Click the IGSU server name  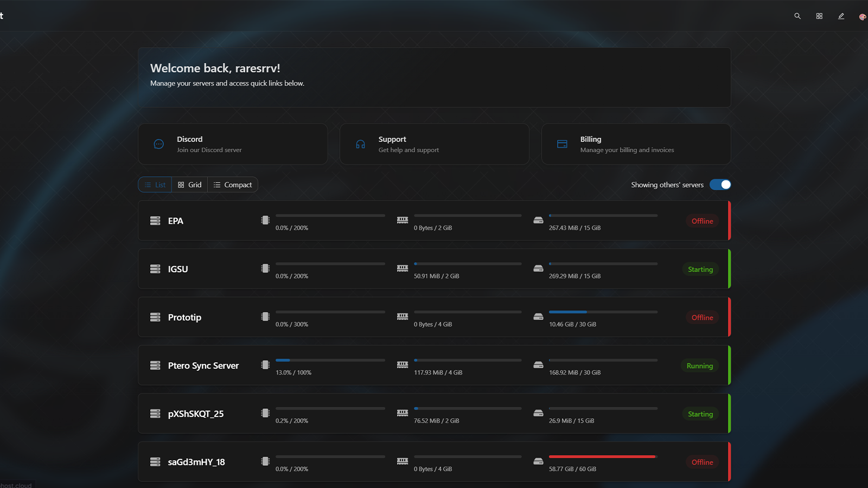178,269
